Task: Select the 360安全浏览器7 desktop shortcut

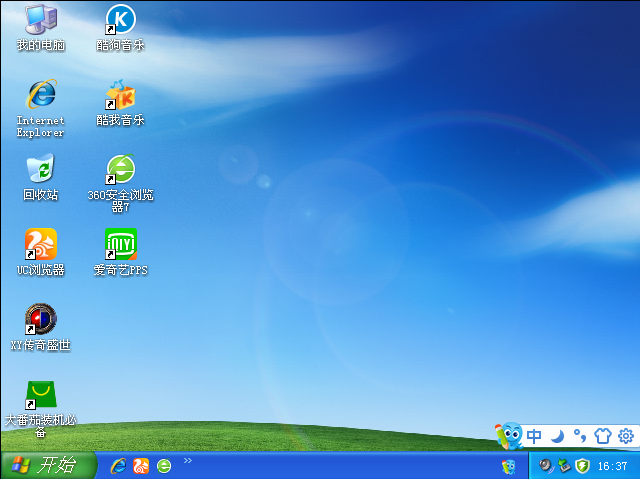Action: (x=120, y=184)
